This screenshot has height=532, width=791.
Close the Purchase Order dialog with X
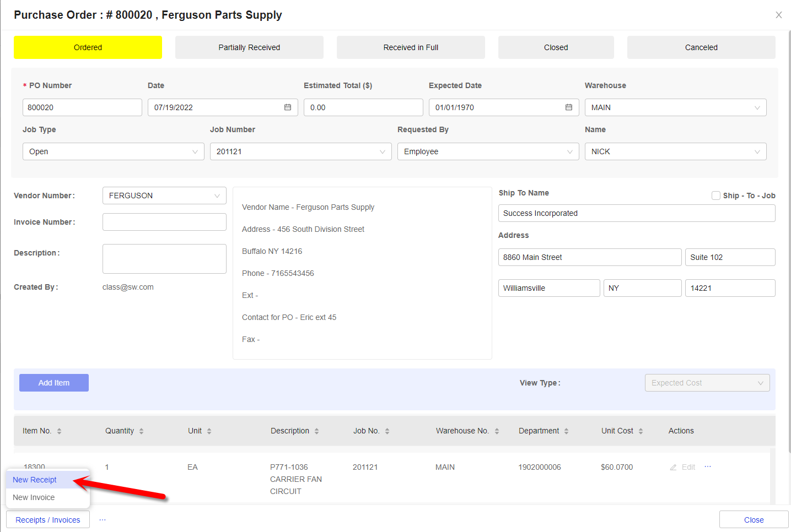779,15
